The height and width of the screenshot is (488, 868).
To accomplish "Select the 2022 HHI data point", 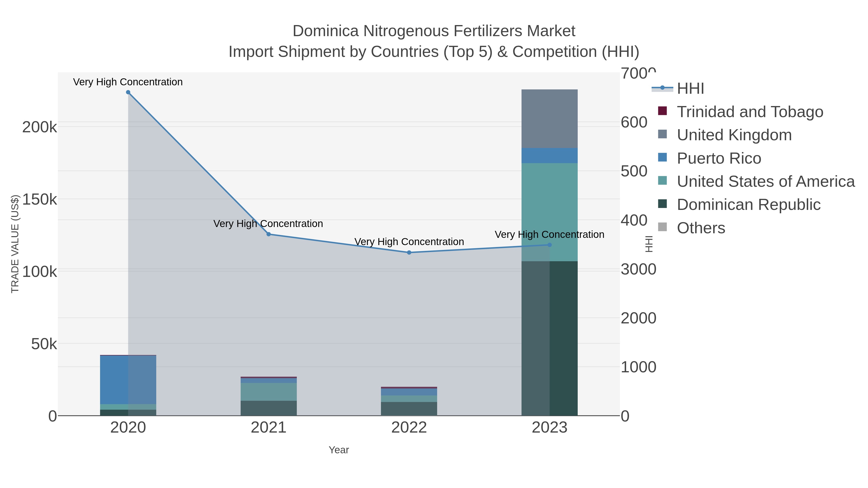I will point(409,253).
